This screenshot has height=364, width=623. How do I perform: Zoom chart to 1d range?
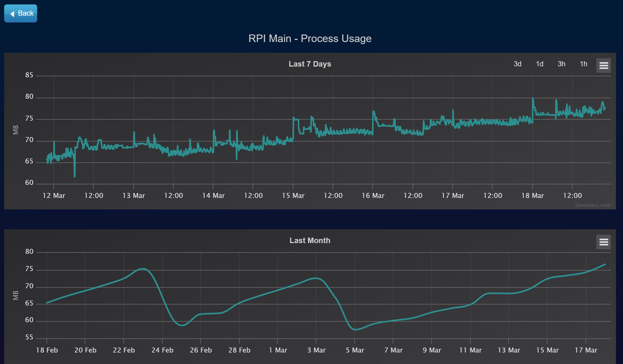tap(540, 64)
